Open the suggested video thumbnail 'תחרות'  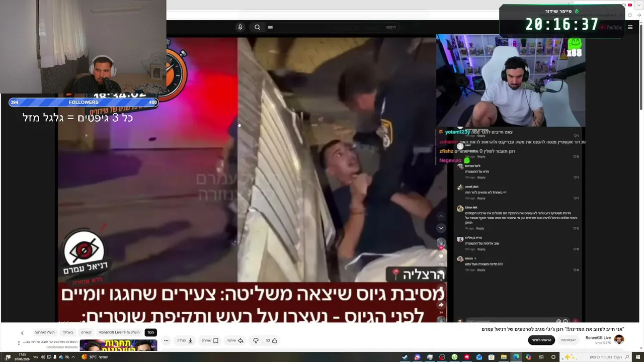(118, 345)
